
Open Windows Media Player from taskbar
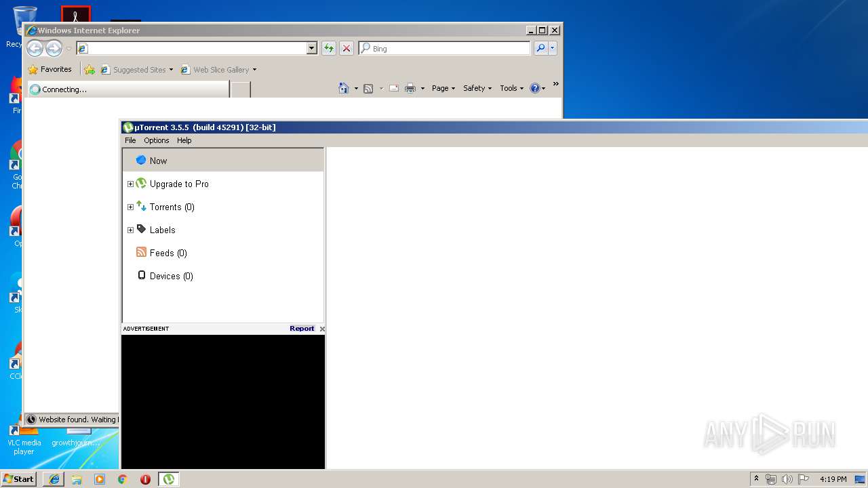point(100,479)
